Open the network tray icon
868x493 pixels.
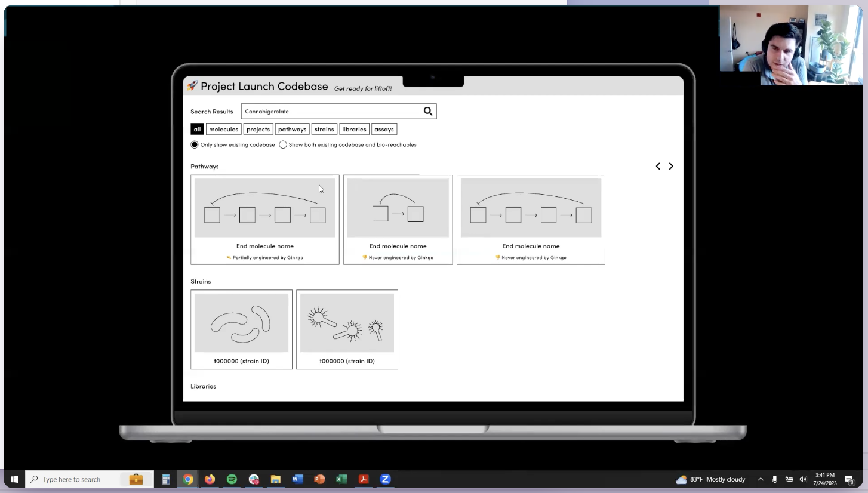tap(789, 479)
